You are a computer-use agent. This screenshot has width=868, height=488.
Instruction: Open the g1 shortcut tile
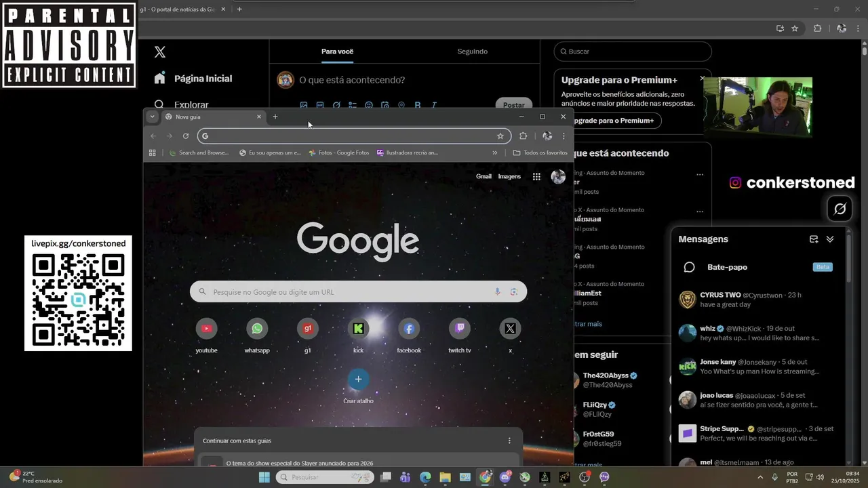tap(308, 337)
